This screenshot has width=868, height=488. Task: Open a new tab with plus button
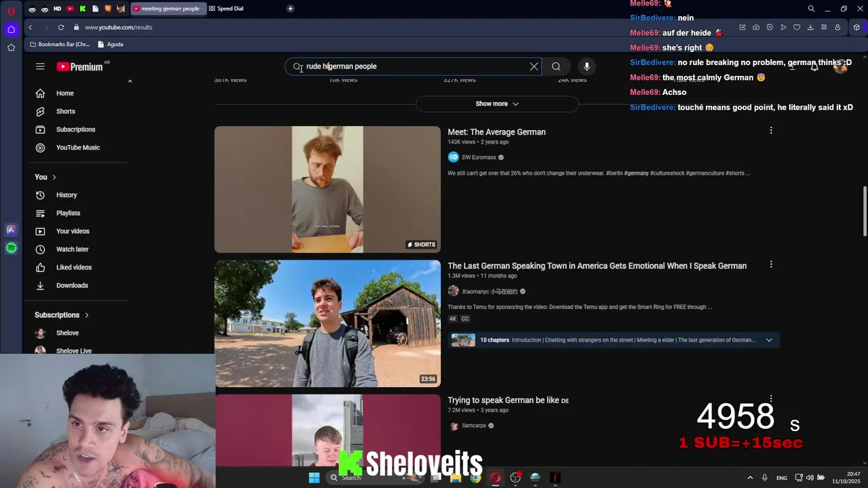pos(290,8)
